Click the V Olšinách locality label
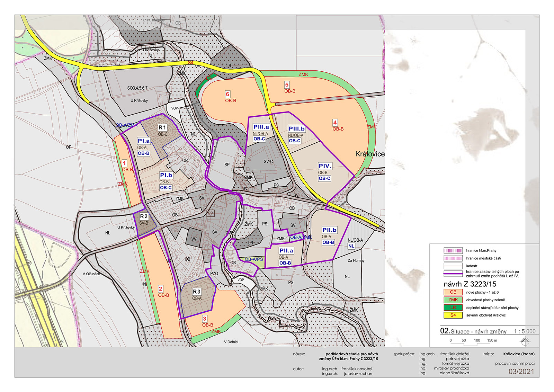 pyautogui.click(x=91, y=274)
